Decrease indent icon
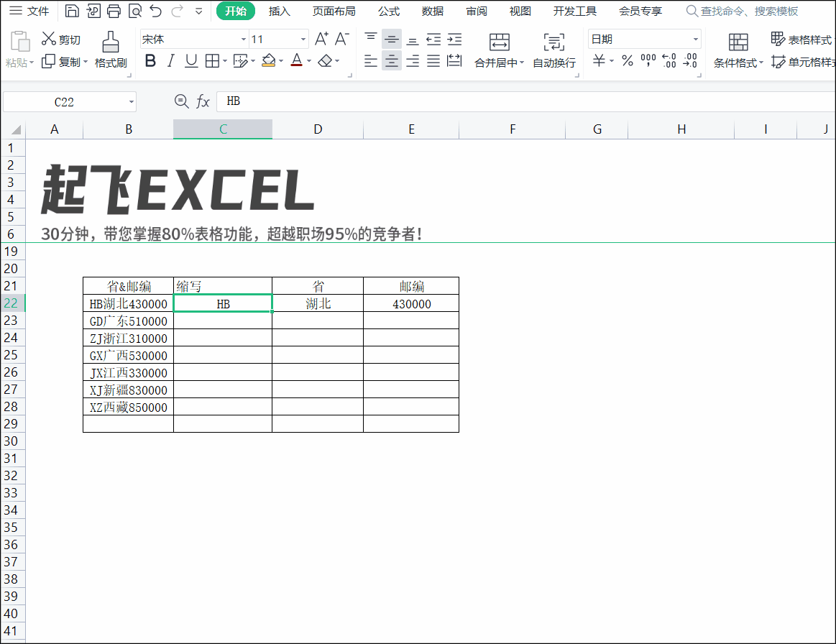The image size is (836, 644). (433, 39)
